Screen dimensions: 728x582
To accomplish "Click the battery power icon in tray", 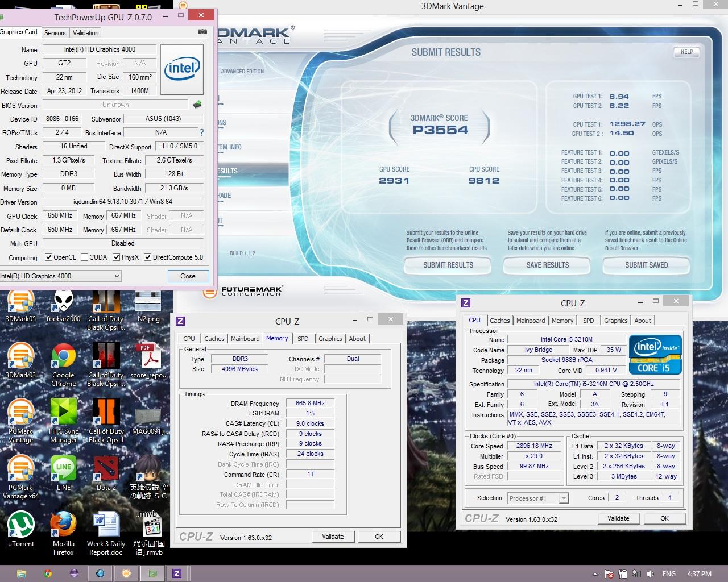I will pyautogui.click(x=623, y=574).
